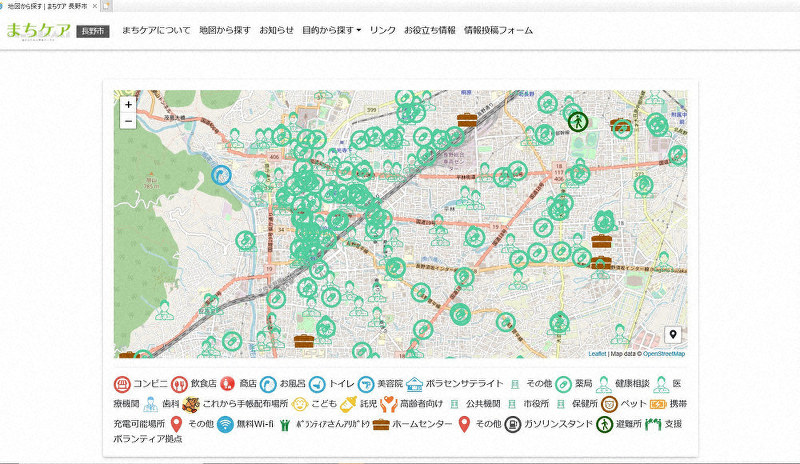
Task: Select the 飲食店 legend icon
Action: click(x=180, y=383)
